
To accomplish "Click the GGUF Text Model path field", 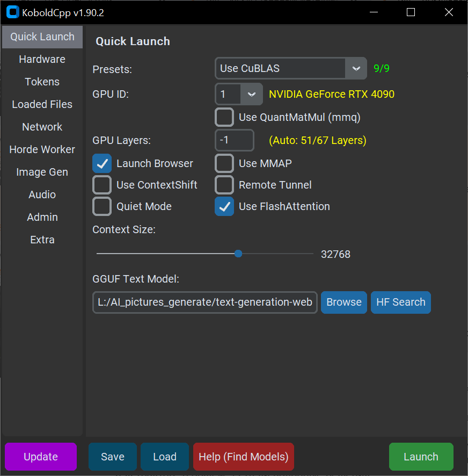I will [x=205, y=302].
